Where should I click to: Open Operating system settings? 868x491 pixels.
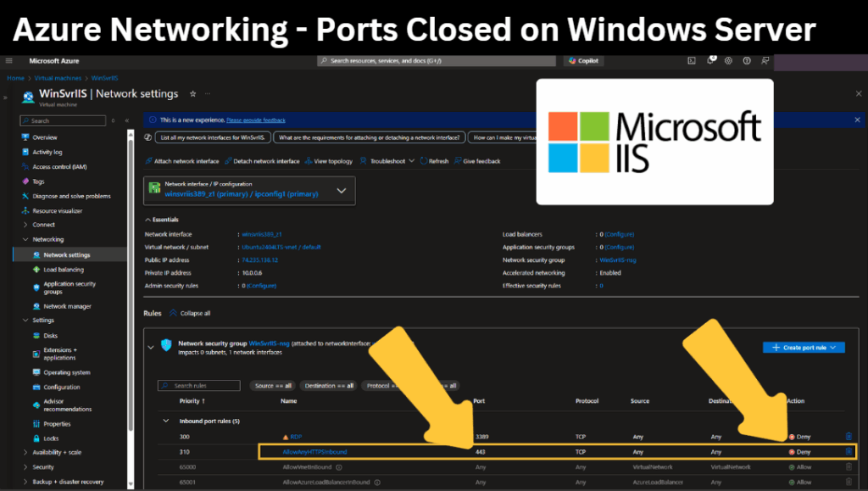(66, 372)
